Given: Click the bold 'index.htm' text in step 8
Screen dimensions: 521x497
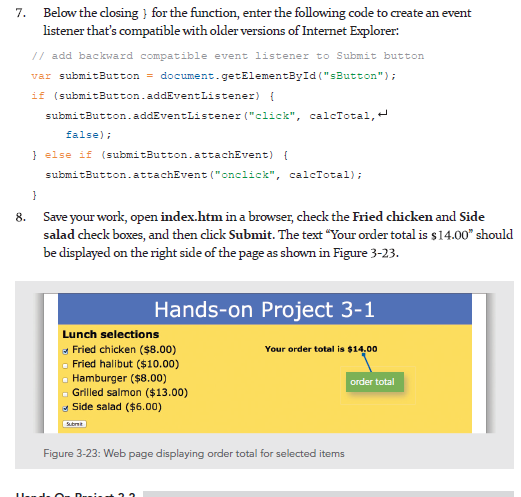Looking at the screenshot, I should coord(191,217).
